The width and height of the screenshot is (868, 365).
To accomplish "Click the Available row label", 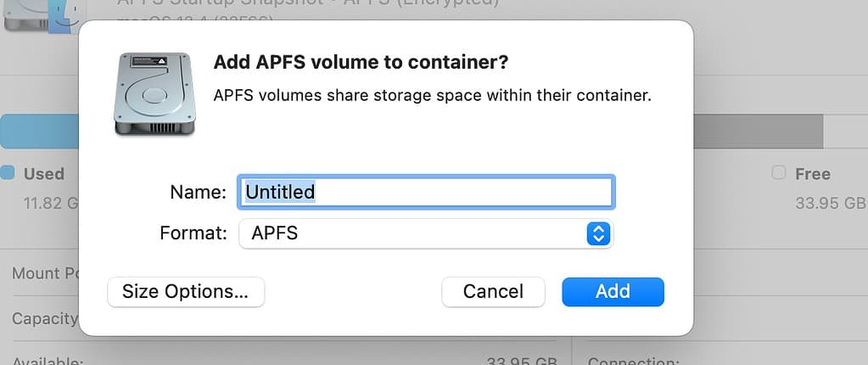I will click(x=48, y=362).
